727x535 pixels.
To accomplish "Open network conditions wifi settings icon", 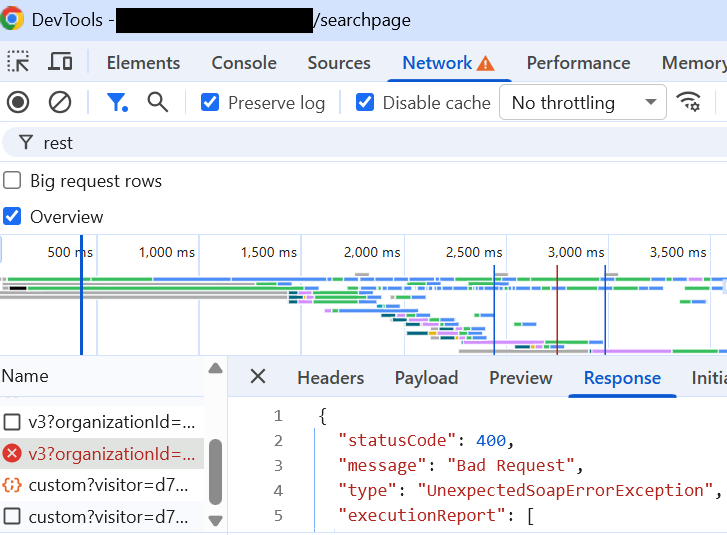I will (x=689, y=102).
